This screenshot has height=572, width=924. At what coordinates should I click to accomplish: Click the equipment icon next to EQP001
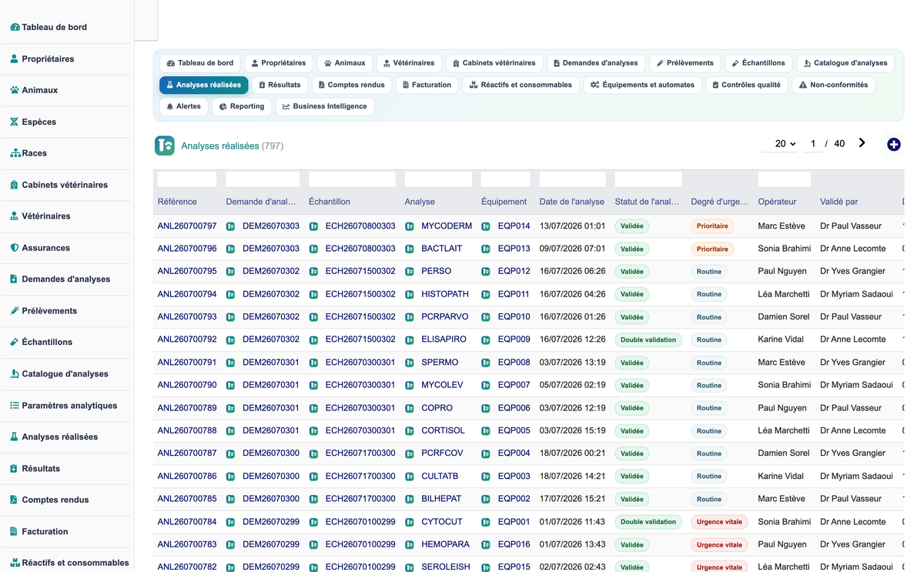pos(486,522)
